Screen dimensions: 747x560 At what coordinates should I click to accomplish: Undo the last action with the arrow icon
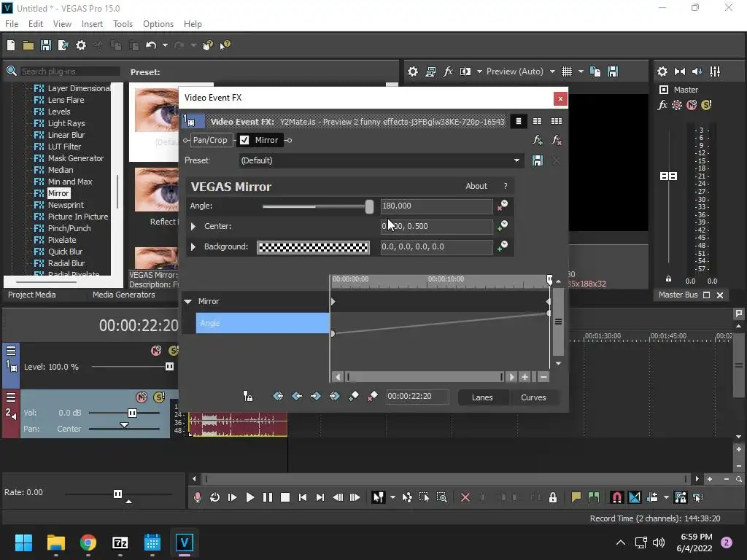[x=151, y=45]
